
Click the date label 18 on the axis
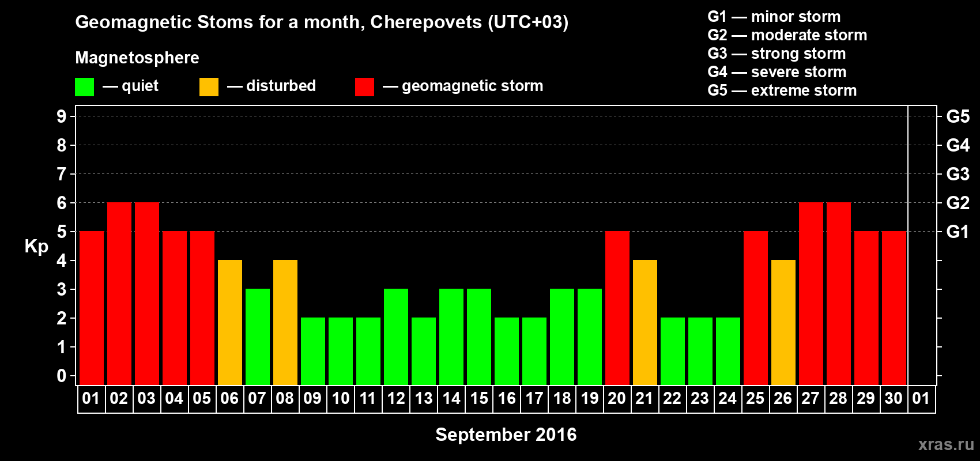(561, 399)
